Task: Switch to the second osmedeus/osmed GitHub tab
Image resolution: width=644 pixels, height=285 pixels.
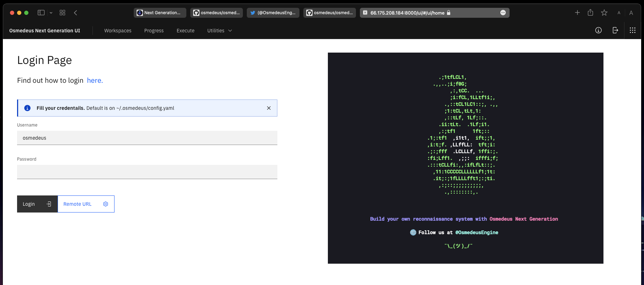Action: pyautogui.click(x=330, y=13)
